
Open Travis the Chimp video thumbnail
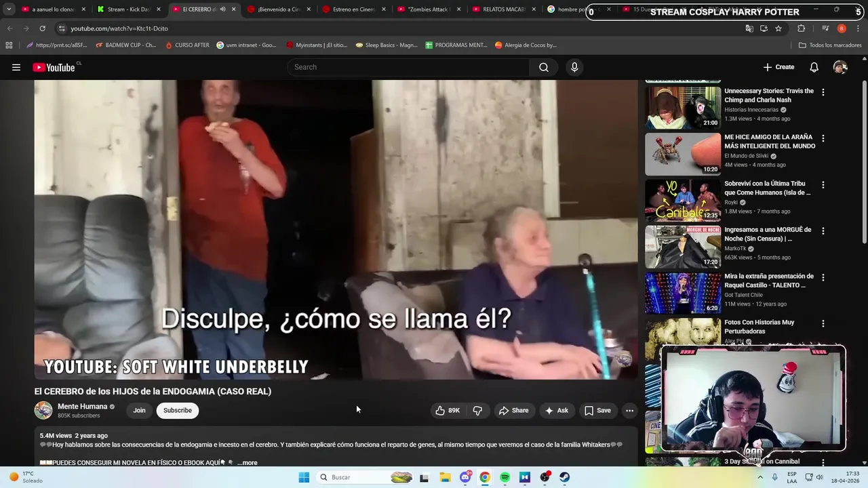click(x=683, y=108)
